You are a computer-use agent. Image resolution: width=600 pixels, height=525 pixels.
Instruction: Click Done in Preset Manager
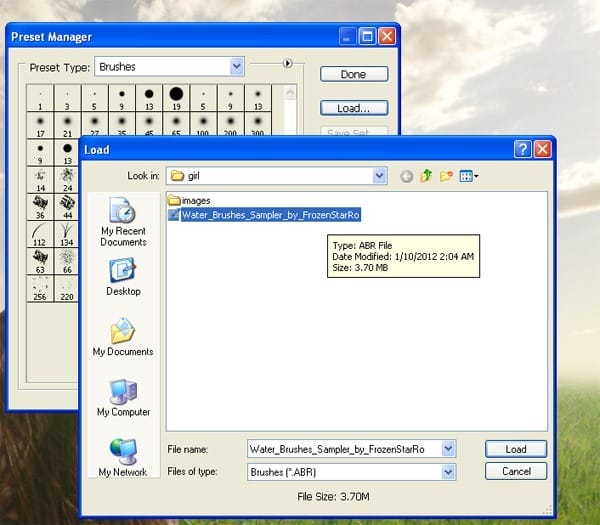[354, 74]
